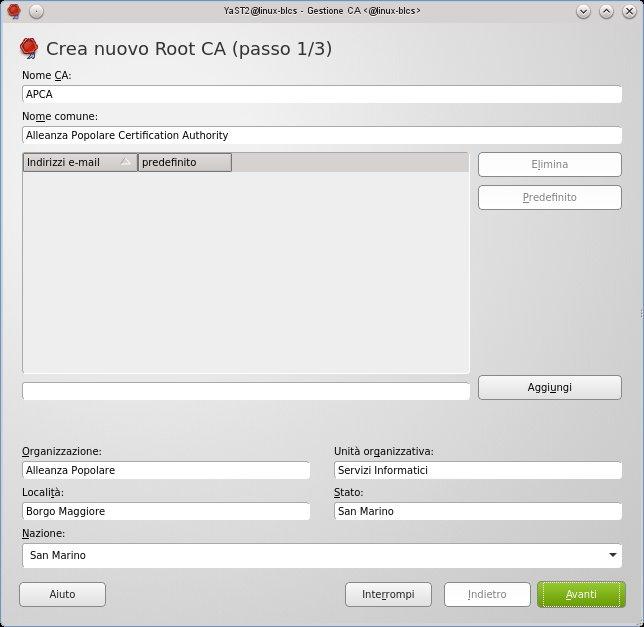Open Aiuto help

(62, 594)
